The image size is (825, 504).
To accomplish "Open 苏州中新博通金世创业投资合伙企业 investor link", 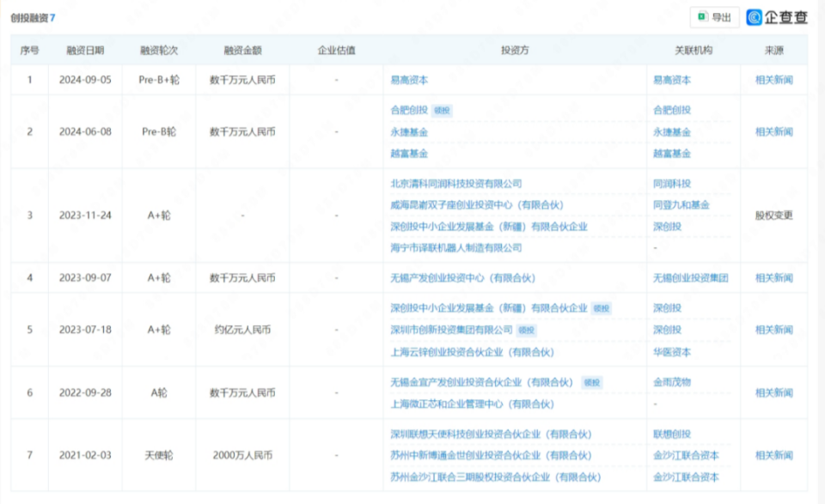I will point(491,455).
